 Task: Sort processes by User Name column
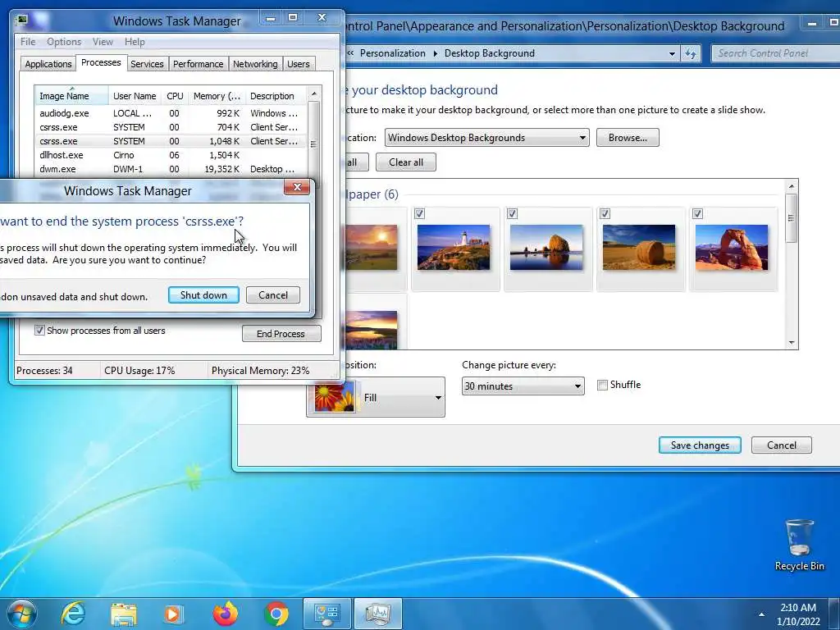(135, 96)
